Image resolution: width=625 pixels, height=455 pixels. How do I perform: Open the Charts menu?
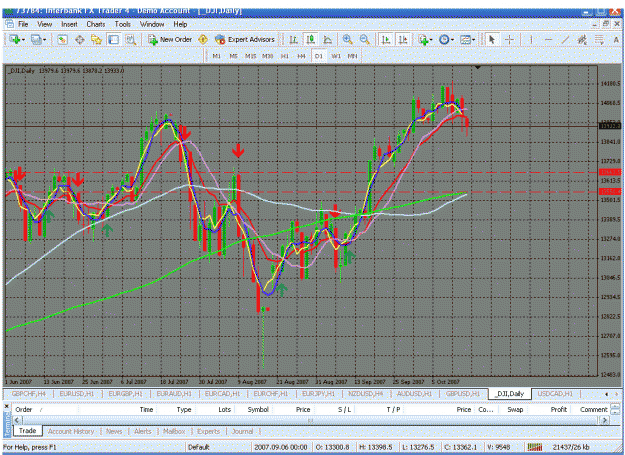(x=96, y=24)
